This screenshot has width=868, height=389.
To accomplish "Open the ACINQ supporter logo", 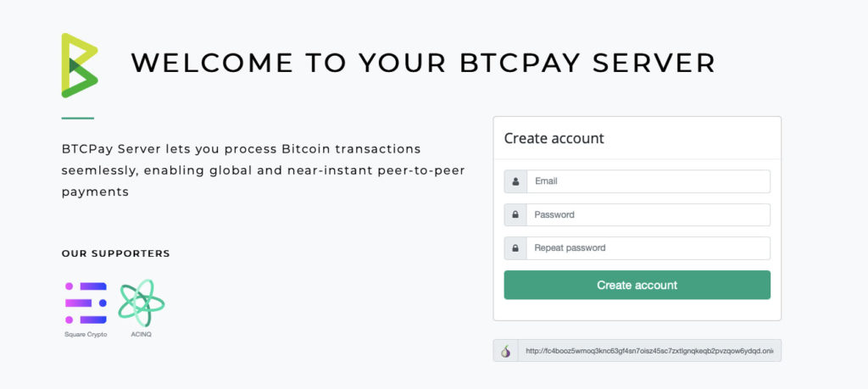I will point(142,303).
